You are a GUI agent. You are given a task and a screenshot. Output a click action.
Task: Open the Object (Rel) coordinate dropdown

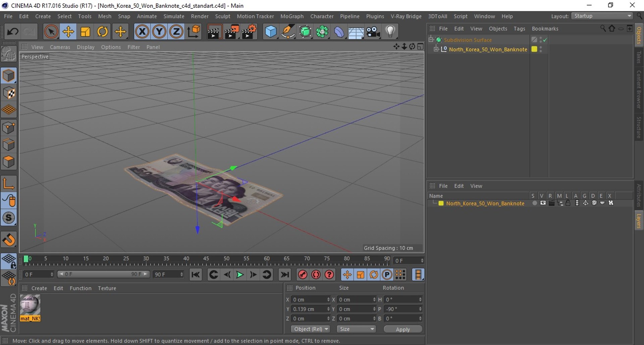pyautogui.click(x=310, y=329)
